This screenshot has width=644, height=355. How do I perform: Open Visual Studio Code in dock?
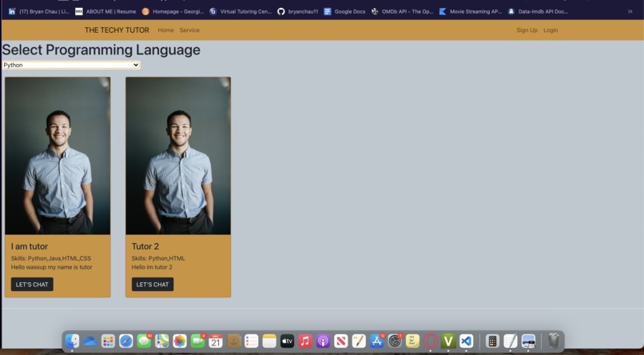[x=466, y=341]
